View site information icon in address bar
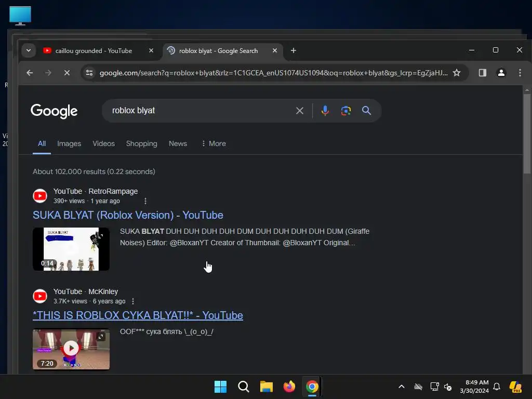This screenshot has height=399, width=532. click(89, 73)
